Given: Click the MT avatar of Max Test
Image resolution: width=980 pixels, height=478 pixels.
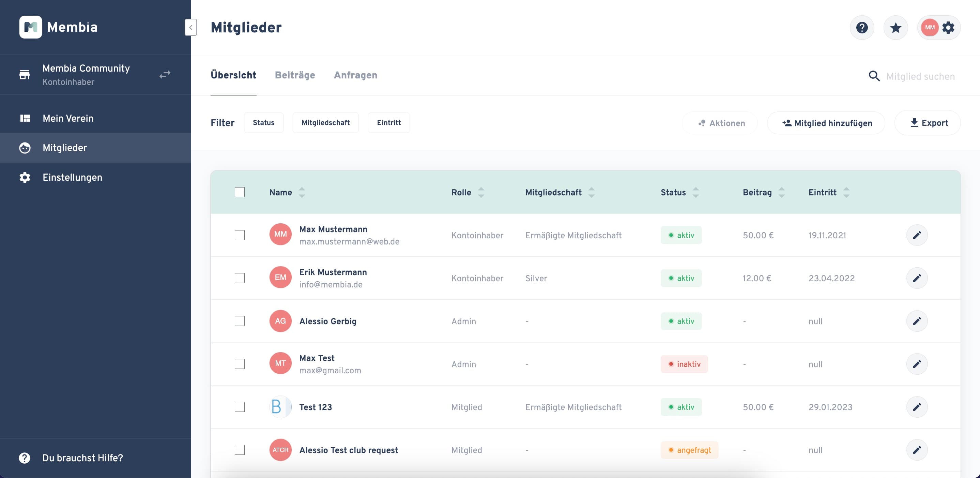Looking at the screenshot, I should tap(280, 363).
